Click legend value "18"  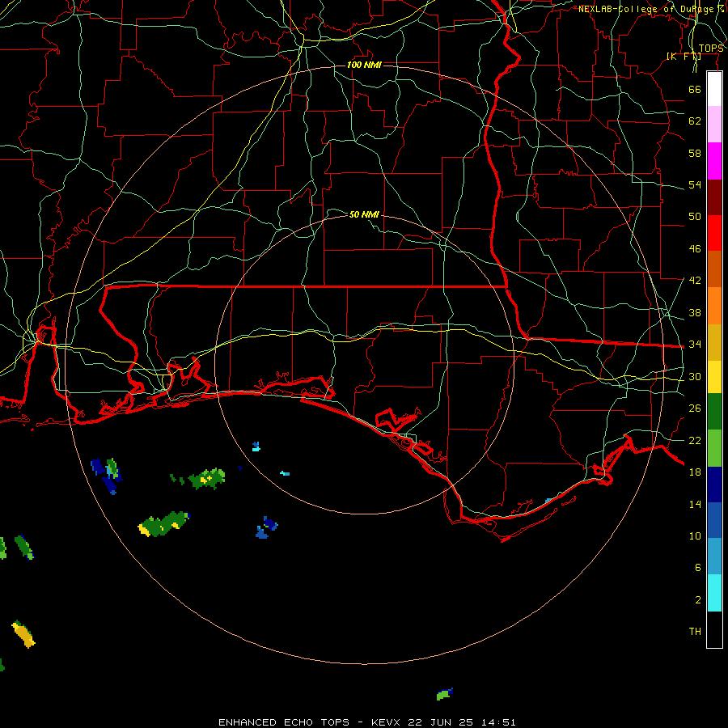tap(695, 472)
